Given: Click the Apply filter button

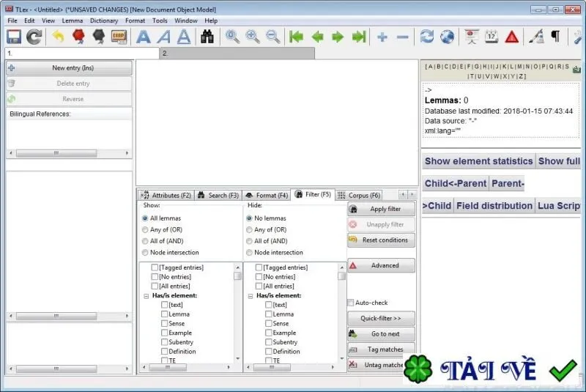Looking at the screenshot, I should click(381, 209).
